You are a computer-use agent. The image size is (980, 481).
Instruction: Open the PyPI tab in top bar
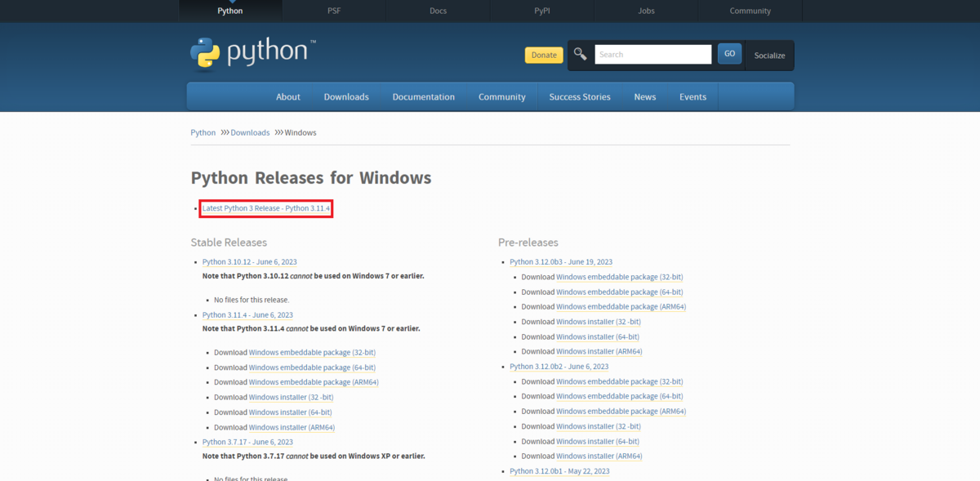542,11
